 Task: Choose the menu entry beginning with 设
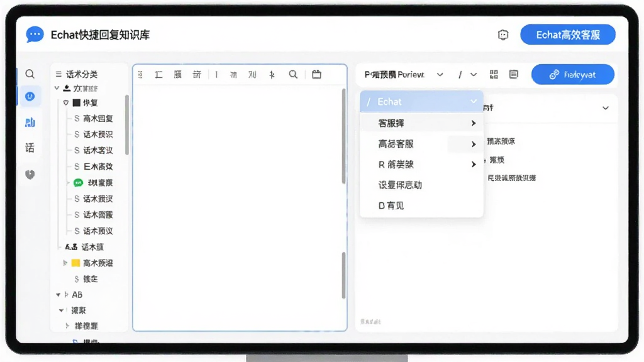point(421,185)
